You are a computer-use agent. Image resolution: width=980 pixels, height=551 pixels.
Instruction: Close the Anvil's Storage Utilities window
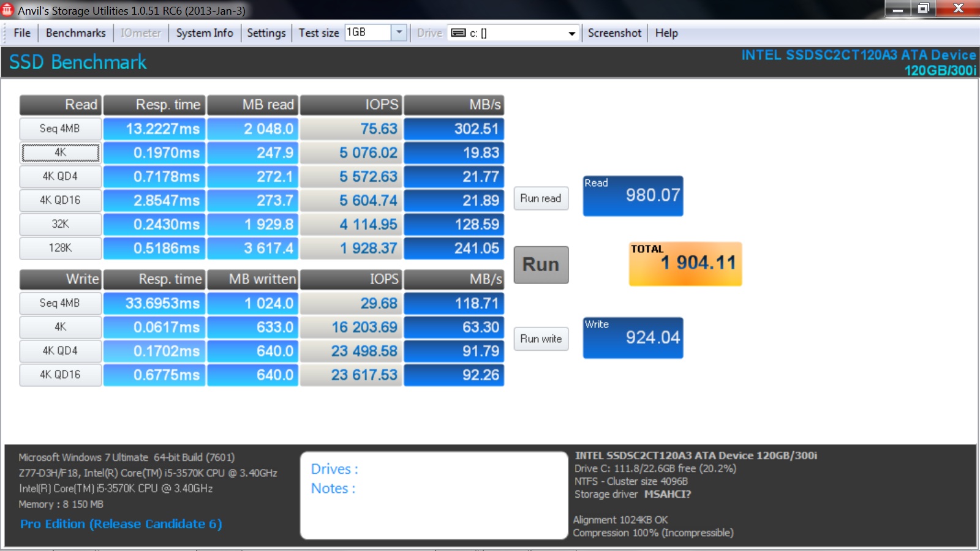[958, 9]
